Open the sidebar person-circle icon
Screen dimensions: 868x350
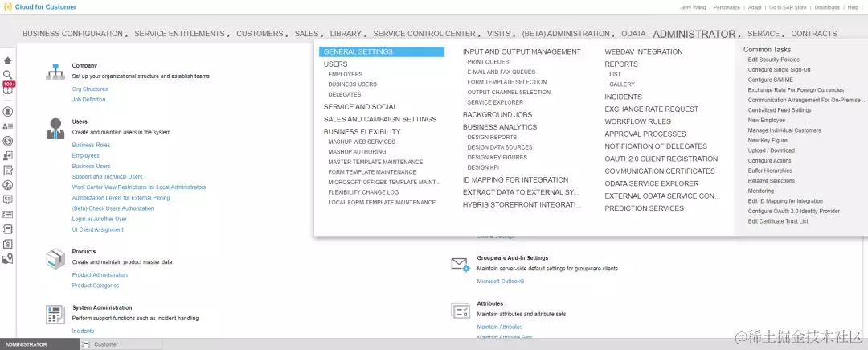[x=8, y=111]
